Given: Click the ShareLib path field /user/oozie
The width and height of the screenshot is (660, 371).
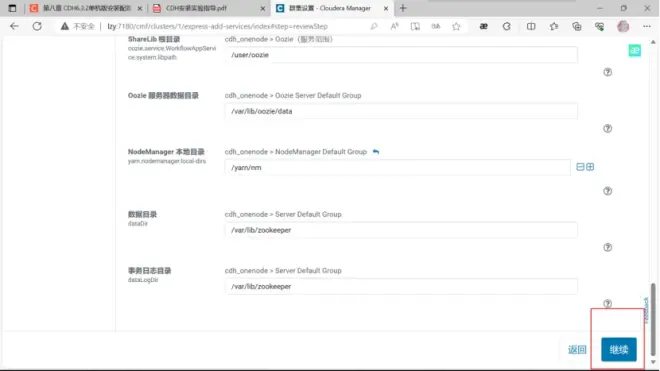Looking at the screenshot, I should click(x=401, y=55).
